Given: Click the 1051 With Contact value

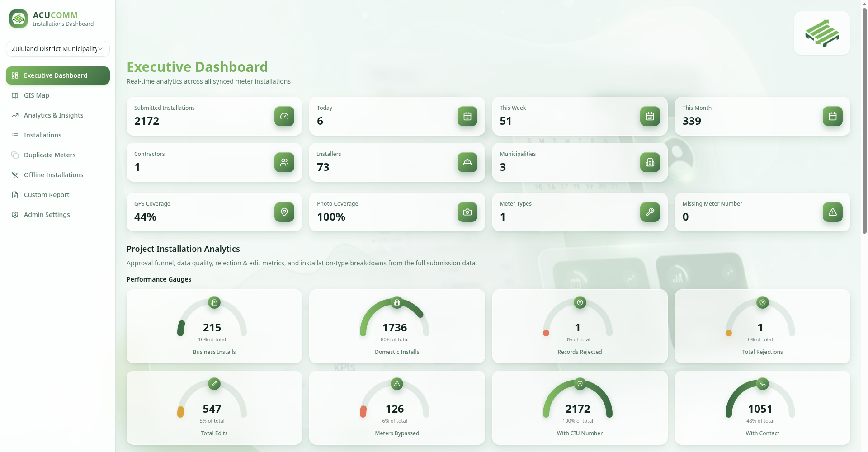Looking at the screenshot, I should 760,409.
